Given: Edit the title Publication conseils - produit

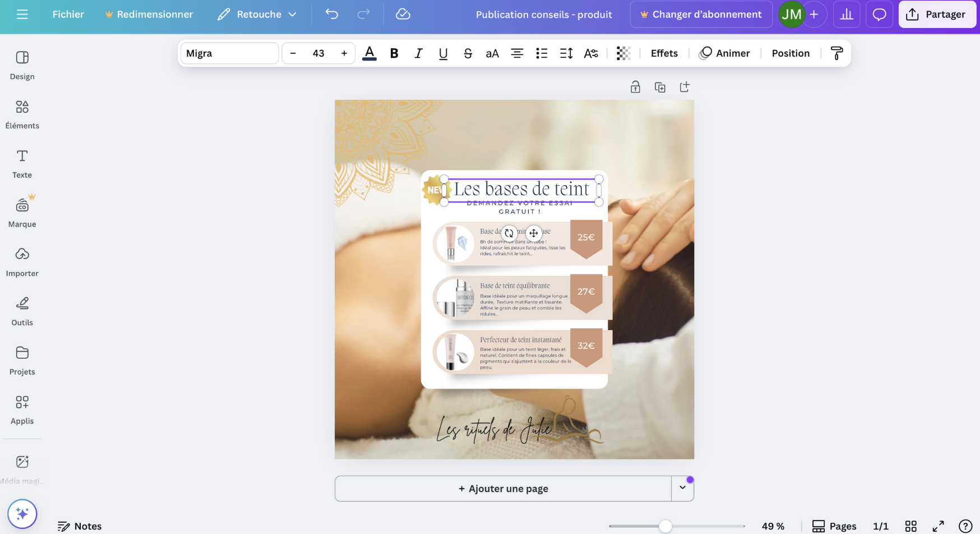Looking at the screenshot, I should click(x=544, y=15).
